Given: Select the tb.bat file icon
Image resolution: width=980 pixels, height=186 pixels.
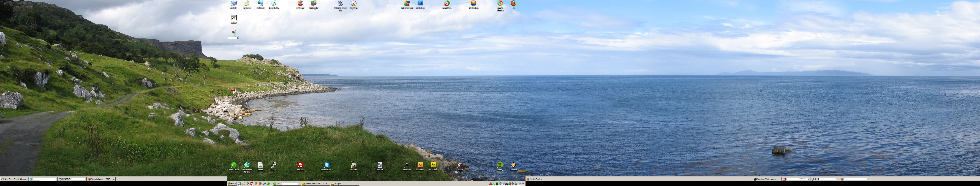Looking at the screenshot, I should click(x=234, y=19).
